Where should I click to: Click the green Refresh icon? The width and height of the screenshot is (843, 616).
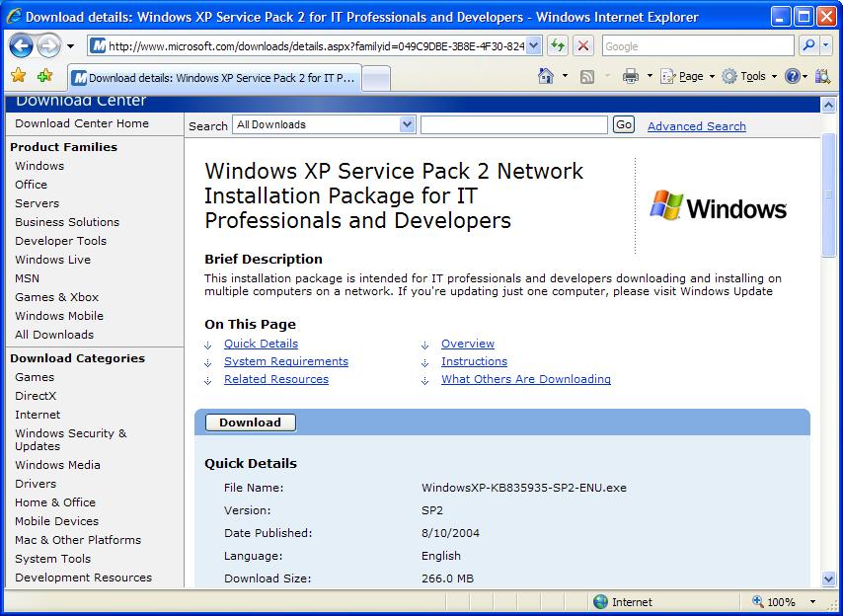pos(558,45)
